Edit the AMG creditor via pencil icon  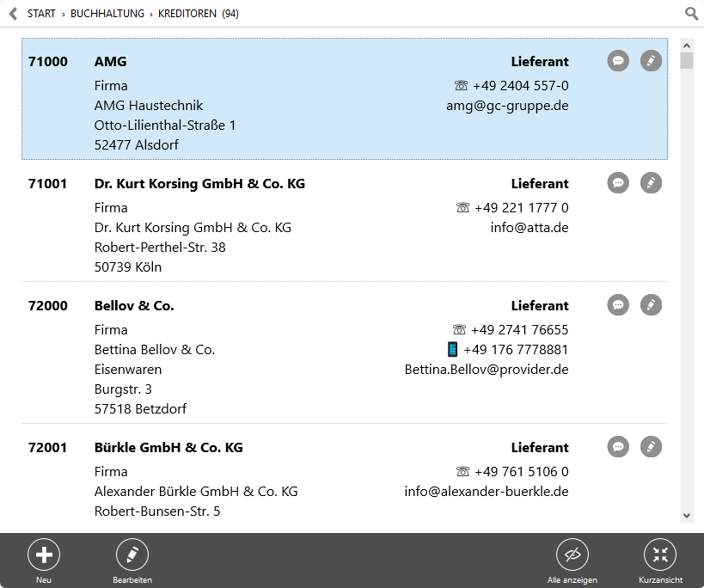(651, 60)
